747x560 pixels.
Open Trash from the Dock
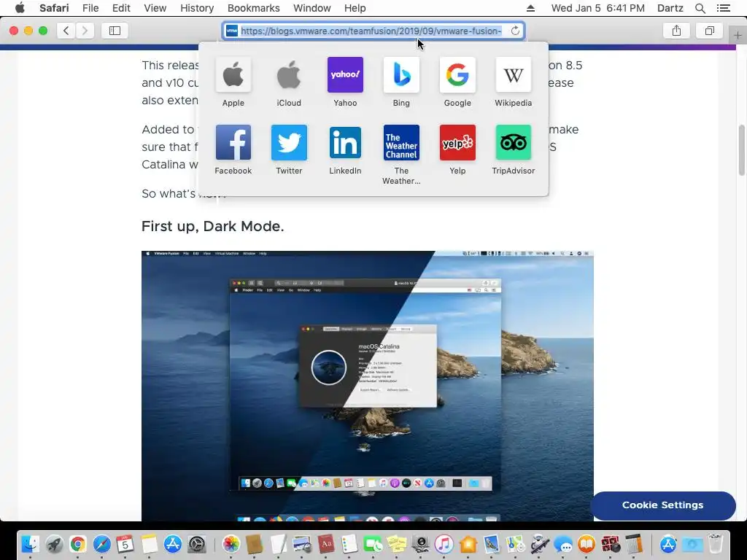click(716, 544)
